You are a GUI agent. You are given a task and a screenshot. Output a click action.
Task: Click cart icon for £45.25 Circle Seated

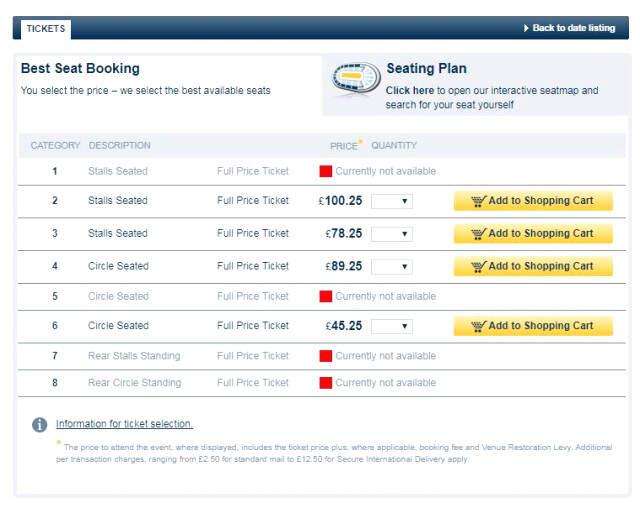coord(478,326)
